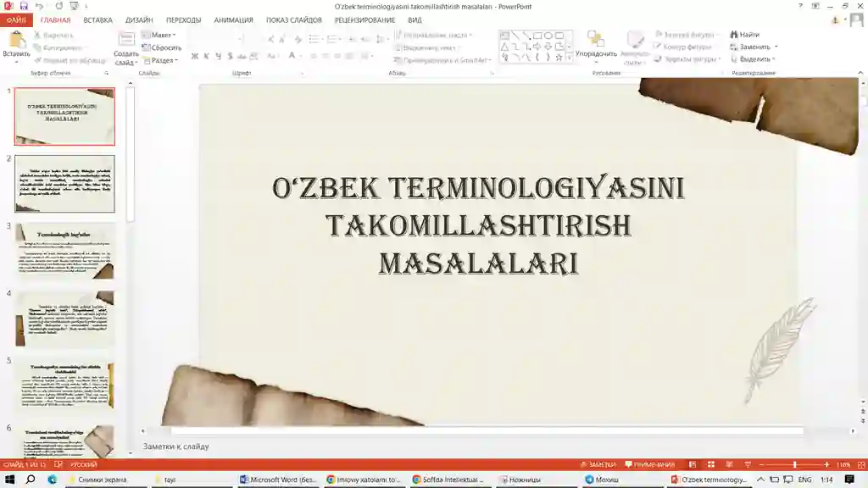Expand the Раздел section dropdown

click(x=159, y=60)
